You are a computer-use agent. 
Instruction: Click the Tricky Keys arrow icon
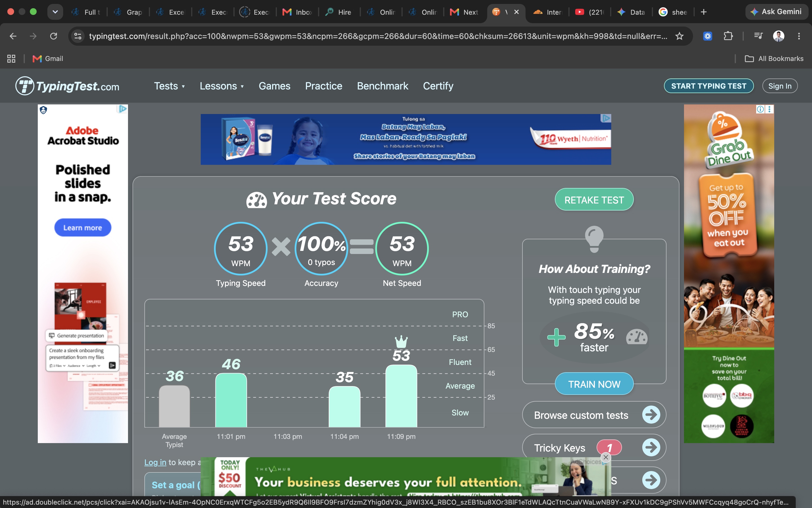click(x=651, y=448)
